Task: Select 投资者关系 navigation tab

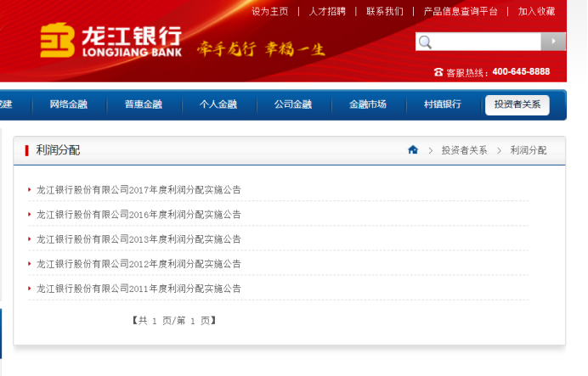Action: tap(517, 104)
